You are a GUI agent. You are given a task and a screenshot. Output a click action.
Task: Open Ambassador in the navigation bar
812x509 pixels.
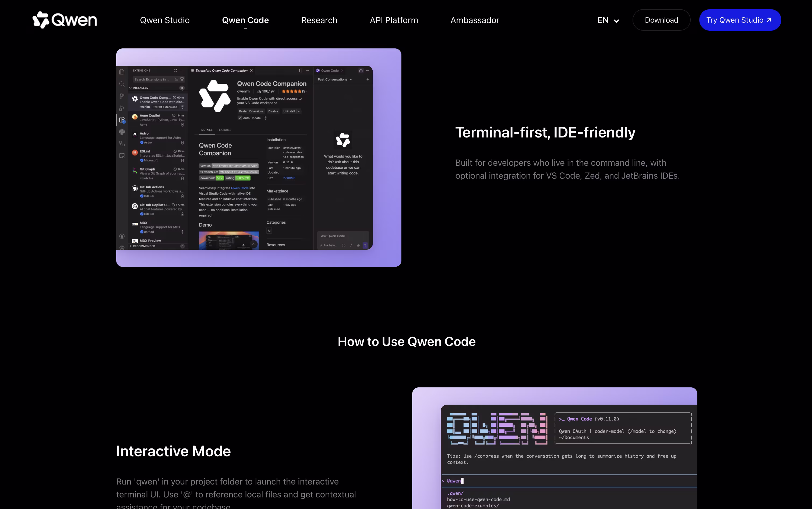pos(475,20)
